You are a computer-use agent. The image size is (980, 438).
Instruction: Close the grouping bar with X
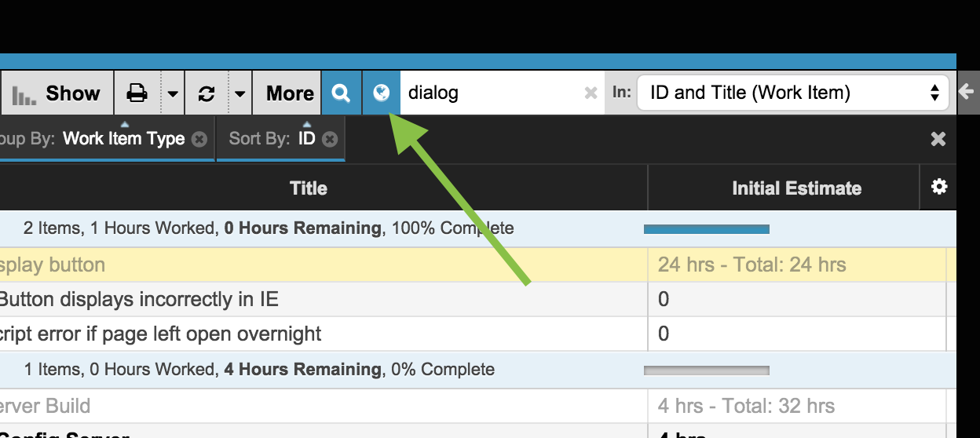tap(938, 139)
